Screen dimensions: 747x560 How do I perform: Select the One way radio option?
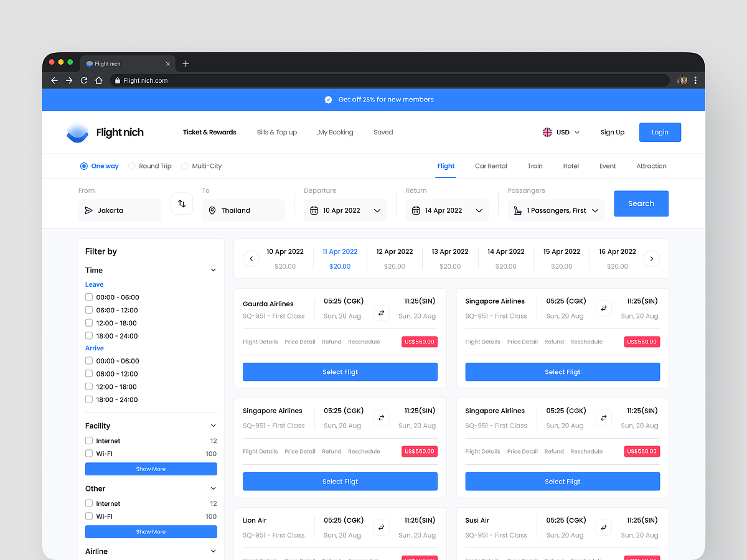[84, 166]
